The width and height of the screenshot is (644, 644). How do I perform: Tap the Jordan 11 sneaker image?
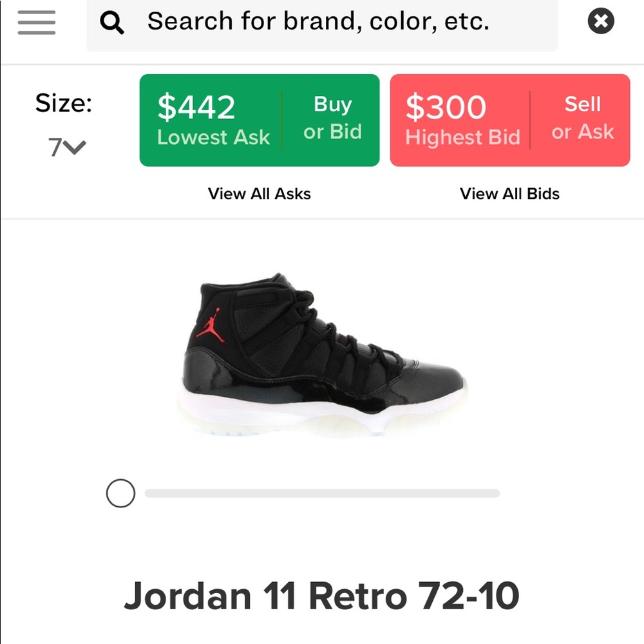click(x=323, y=355)
